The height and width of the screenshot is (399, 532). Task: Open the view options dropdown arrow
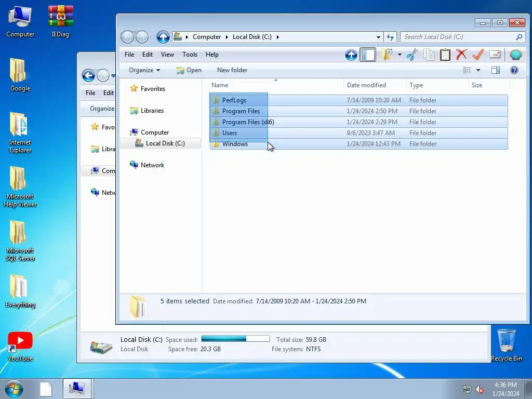pyautogui.click(x=478, y=70)
